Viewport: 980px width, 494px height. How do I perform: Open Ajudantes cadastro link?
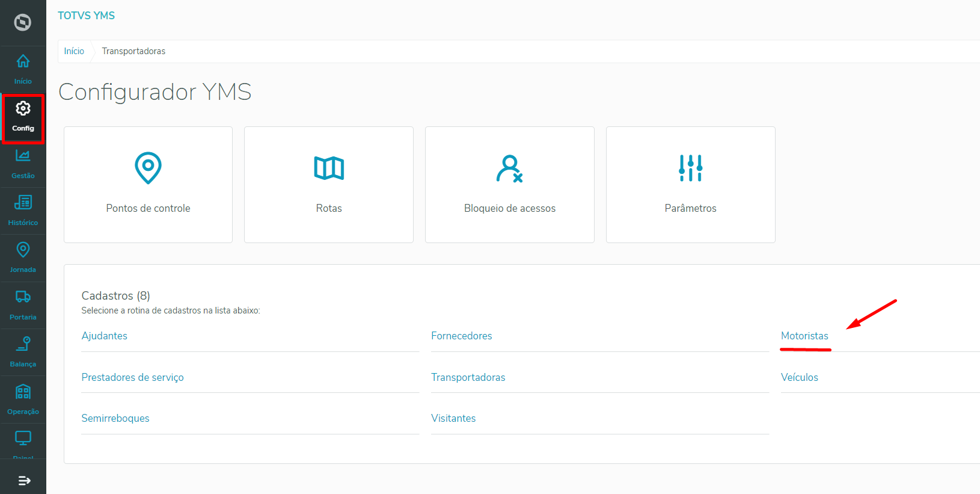pos(105,336)
